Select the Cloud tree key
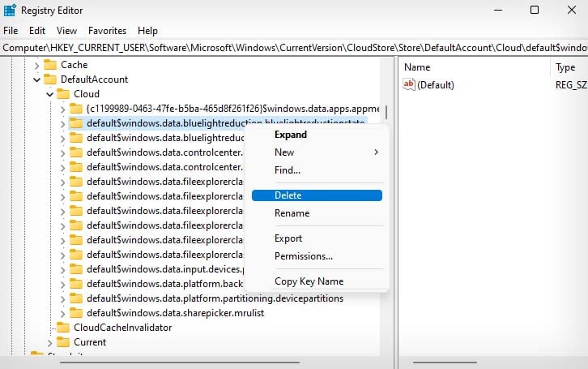The height and width of the screenshot is (369, 588). coord(87,94)
